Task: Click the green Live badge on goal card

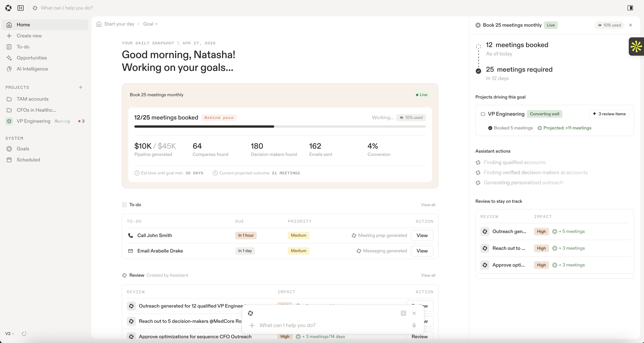Action: (422, 95)
